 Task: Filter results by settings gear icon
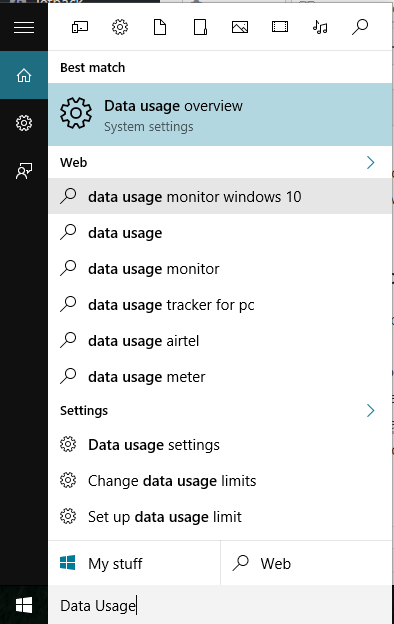(120, 27)
